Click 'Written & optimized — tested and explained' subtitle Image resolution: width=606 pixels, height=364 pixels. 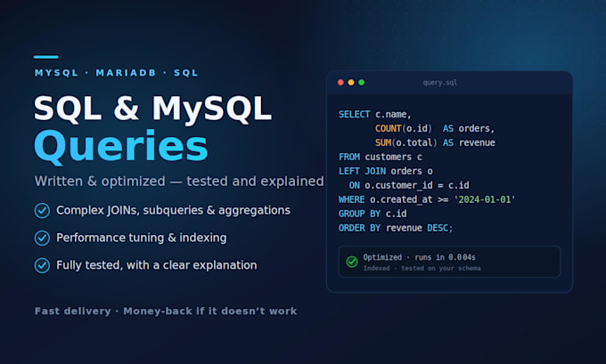point(179,181)
